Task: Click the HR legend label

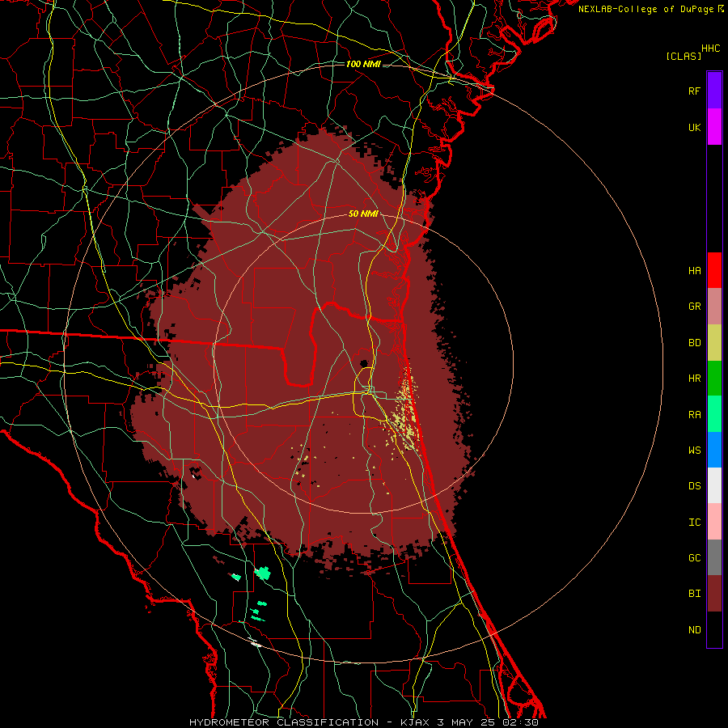Action: [694, 379]
